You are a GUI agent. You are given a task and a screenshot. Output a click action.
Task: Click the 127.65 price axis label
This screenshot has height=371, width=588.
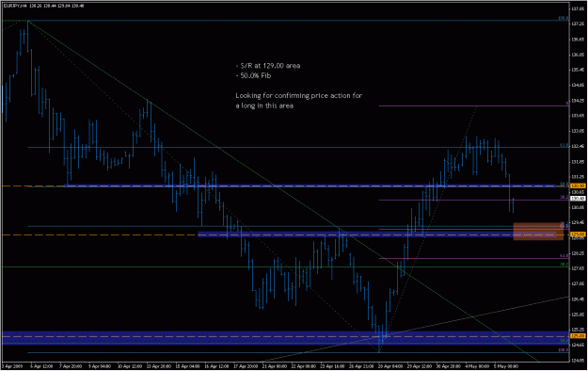click(x=578, y=268)
